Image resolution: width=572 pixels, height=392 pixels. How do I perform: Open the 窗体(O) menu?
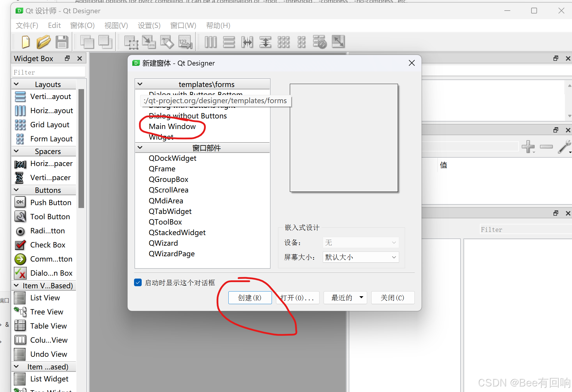82,26
